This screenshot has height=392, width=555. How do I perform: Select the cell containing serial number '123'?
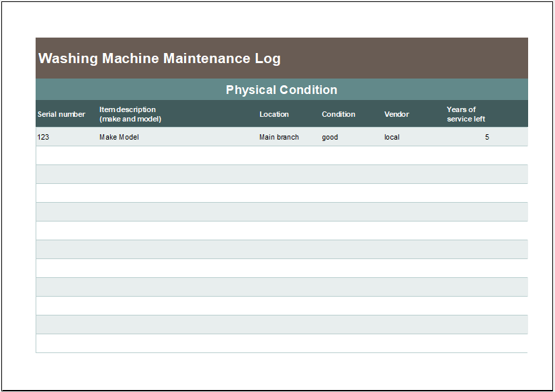[x=43, y=137]
